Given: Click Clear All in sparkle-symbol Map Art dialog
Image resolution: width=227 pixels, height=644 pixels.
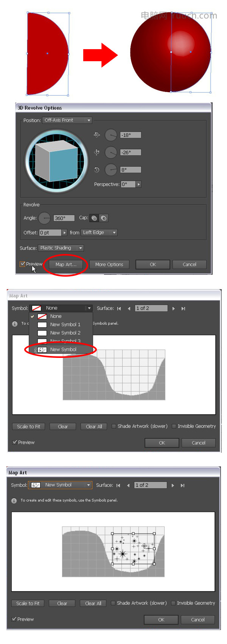Looking at the screenshot, I should tap(93, 604).
